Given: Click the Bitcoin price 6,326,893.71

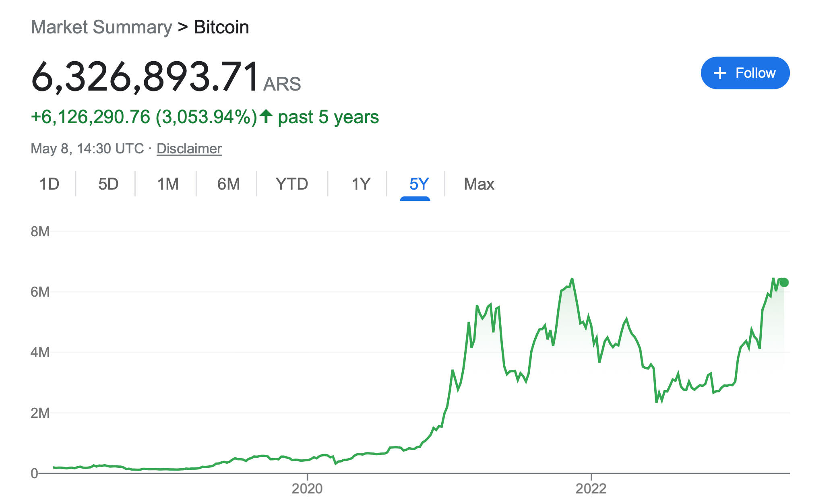Looking at the screenshot, I should pyautogui.click(x=145, y=76).
